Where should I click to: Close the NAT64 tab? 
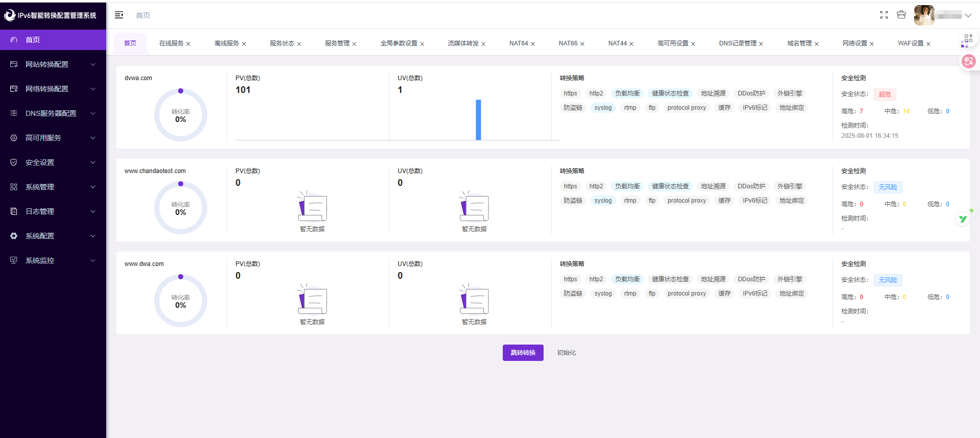(533, 44)
